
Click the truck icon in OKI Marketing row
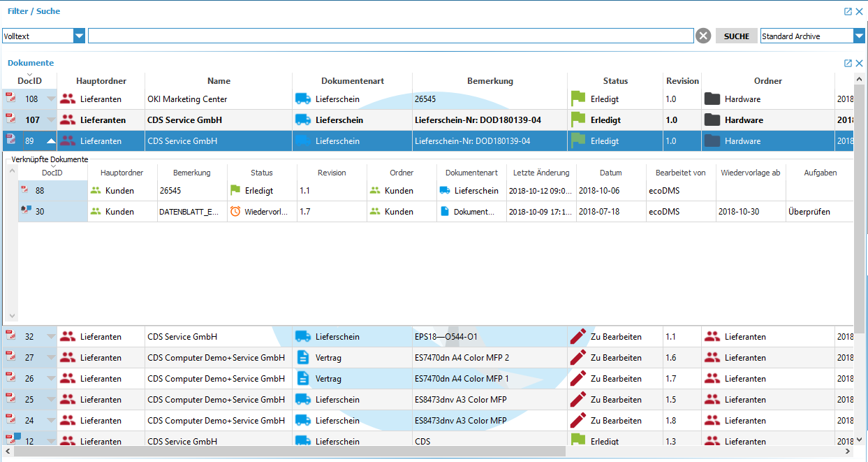point(302,99)
